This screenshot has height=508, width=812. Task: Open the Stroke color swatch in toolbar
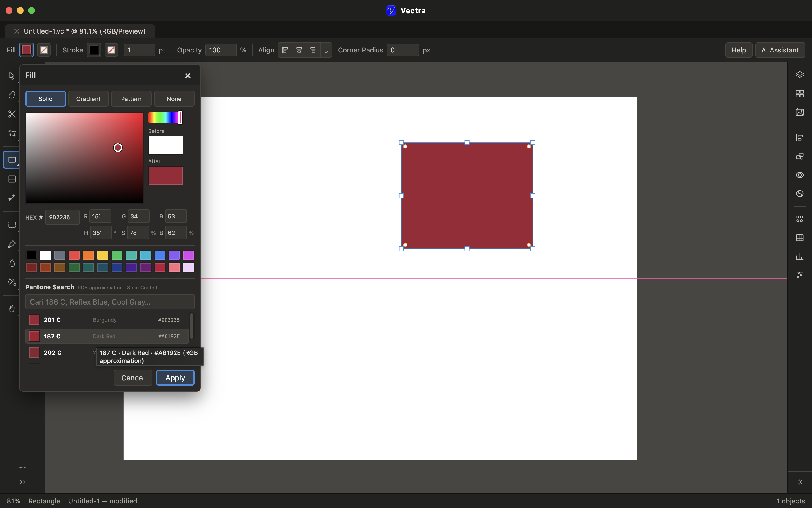(94, 50)
